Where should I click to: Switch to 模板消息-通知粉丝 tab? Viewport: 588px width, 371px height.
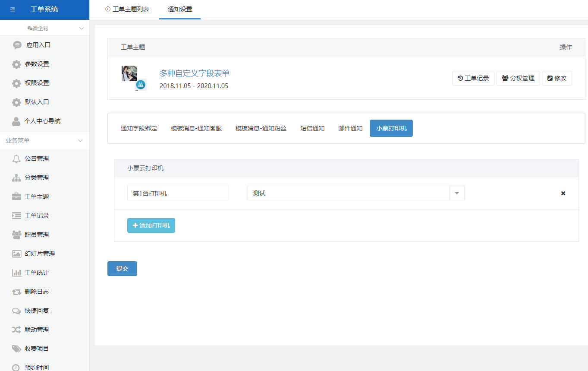261,128
